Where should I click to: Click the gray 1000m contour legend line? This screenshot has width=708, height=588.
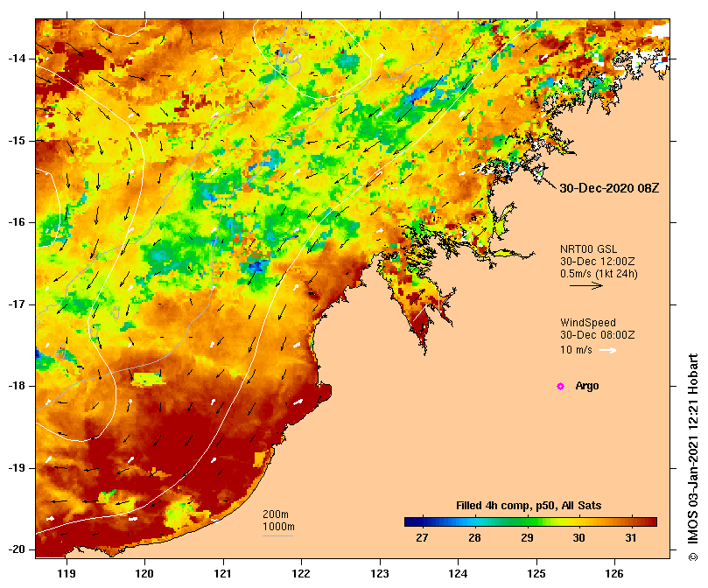[x=277, y=536]
